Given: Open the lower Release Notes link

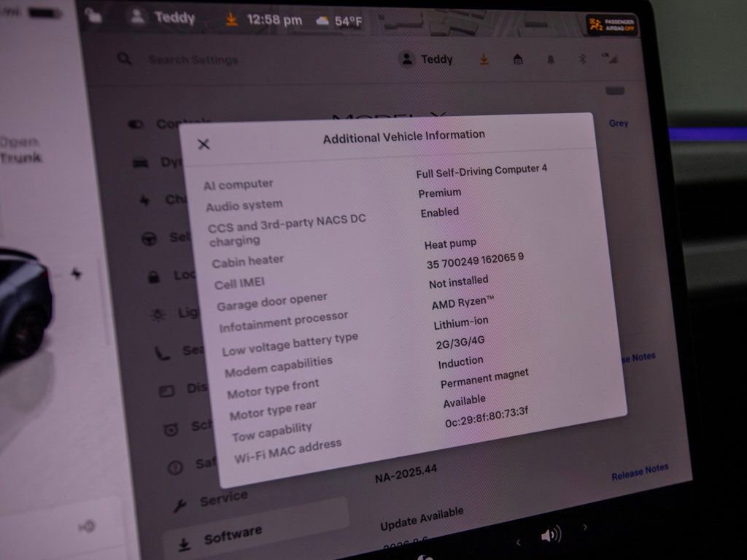Looking at the screenshot, I should click(x=640, y=472).
